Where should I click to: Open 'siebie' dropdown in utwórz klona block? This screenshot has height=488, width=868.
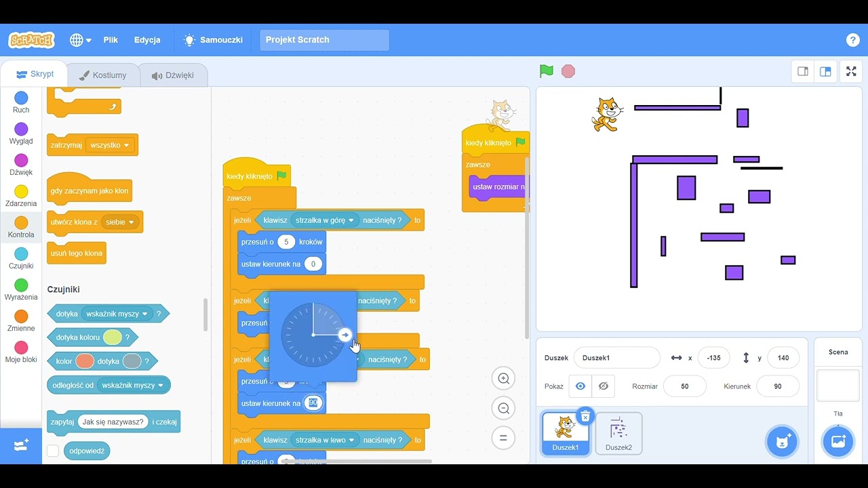(x=120, y=222)
